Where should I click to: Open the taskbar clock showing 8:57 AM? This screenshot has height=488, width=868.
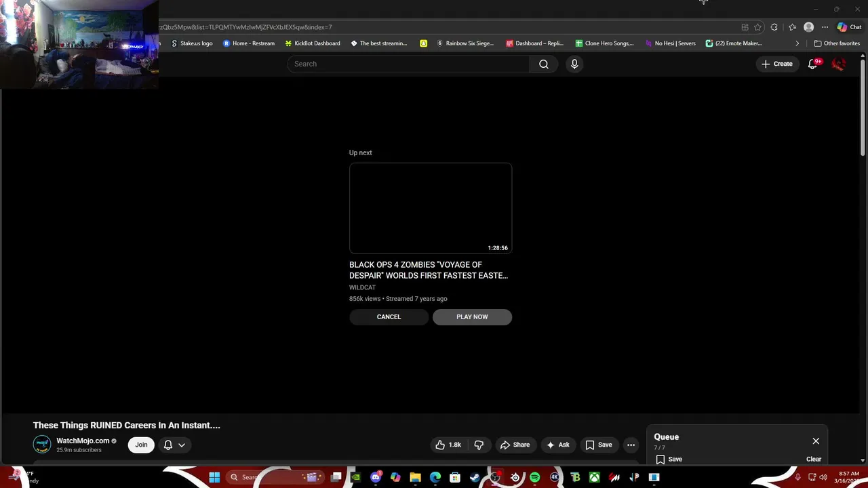click(x=849, y=477)
